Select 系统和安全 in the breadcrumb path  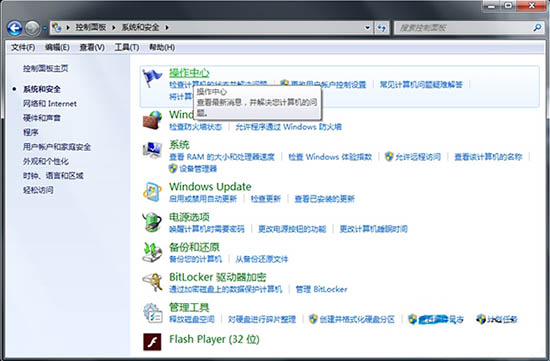point(141,27)
